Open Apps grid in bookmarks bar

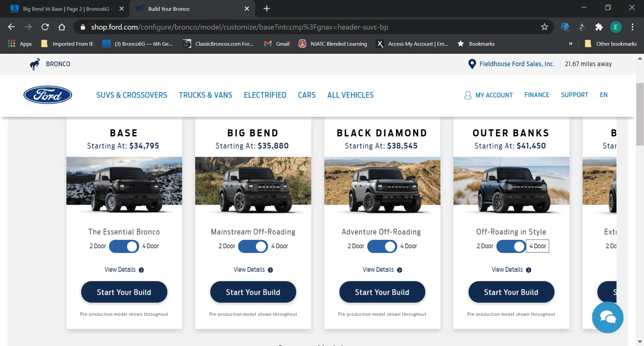click(20, 44)
